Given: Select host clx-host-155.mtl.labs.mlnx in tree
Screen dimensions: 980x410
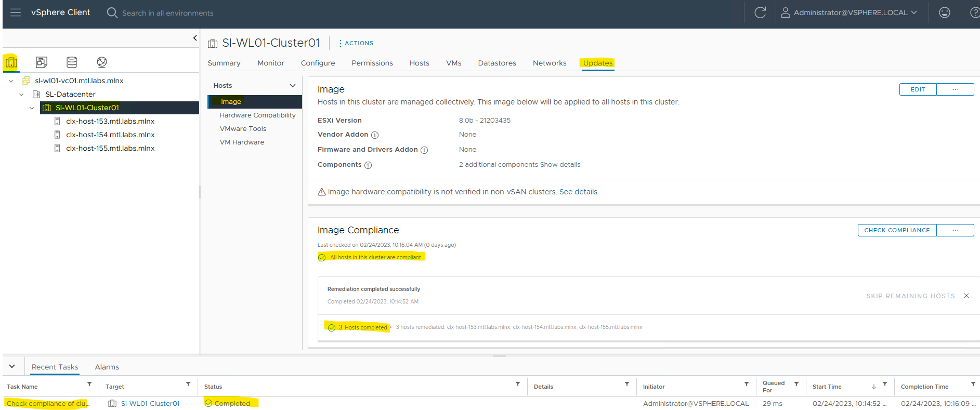Looking at the screenshot, I should pyautogui.click(x=110, y=149).
